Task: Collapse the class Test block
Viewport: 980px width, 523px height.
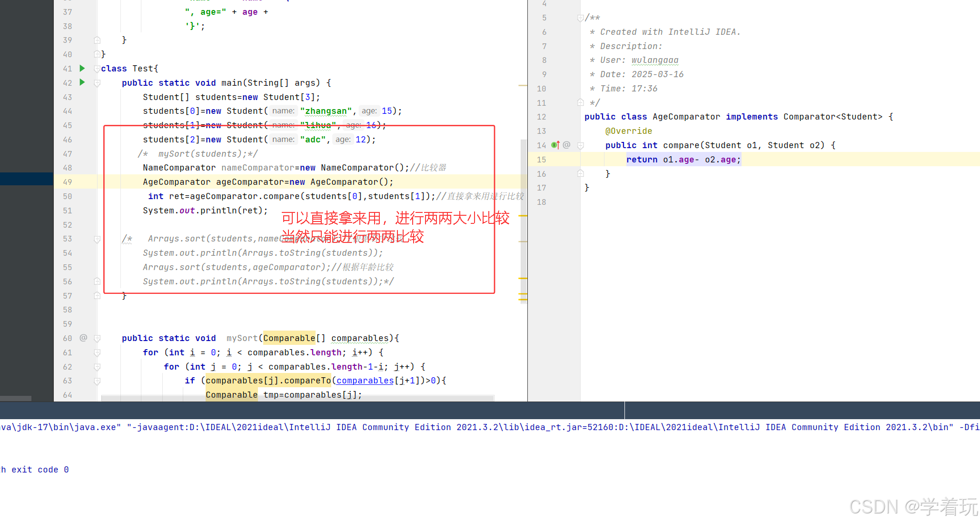Action: pyautogui.click(x=97, y=69)
